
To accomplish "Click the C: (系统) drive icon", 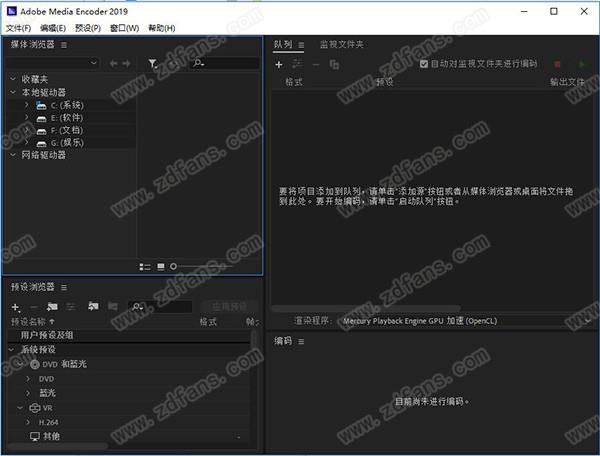I will (x=41, y=105).
